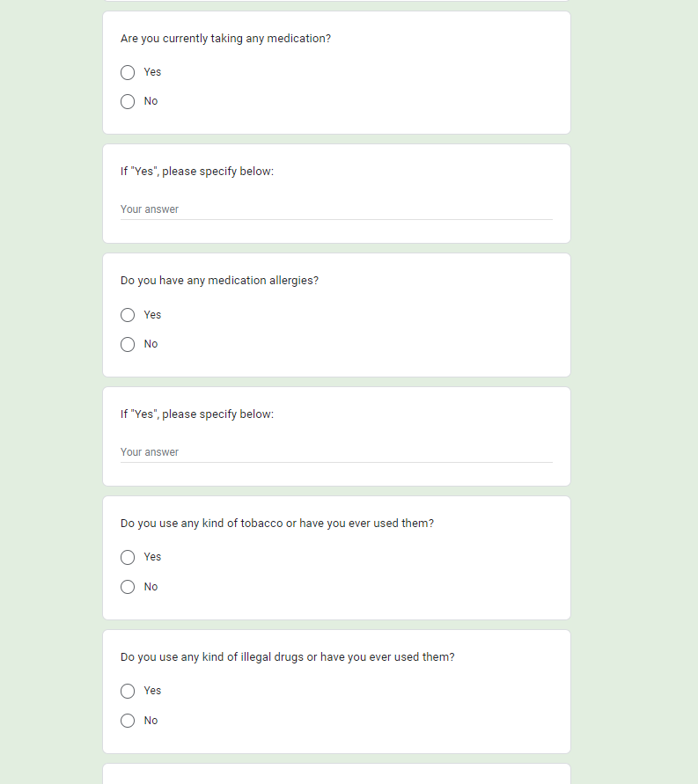This screenshot has width=698, height=784.
Task: Mark No for tobacco use question
Action: coord(128,587)
